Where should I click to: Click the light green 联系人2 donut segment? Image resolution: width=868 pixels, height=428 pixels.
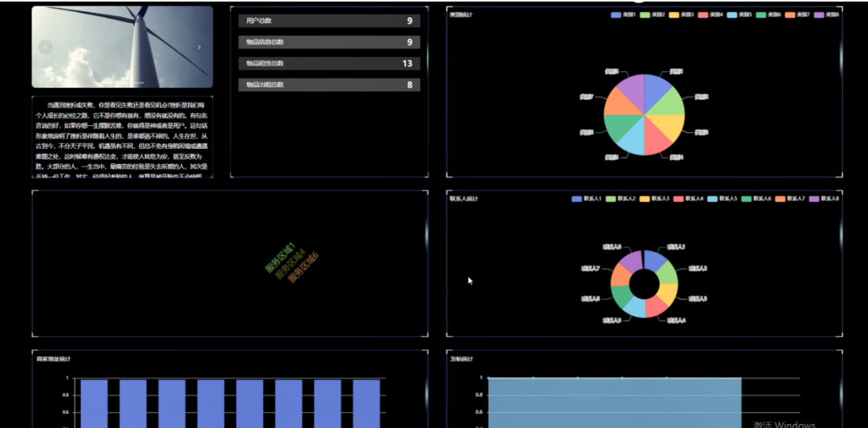tap(668, 273)
